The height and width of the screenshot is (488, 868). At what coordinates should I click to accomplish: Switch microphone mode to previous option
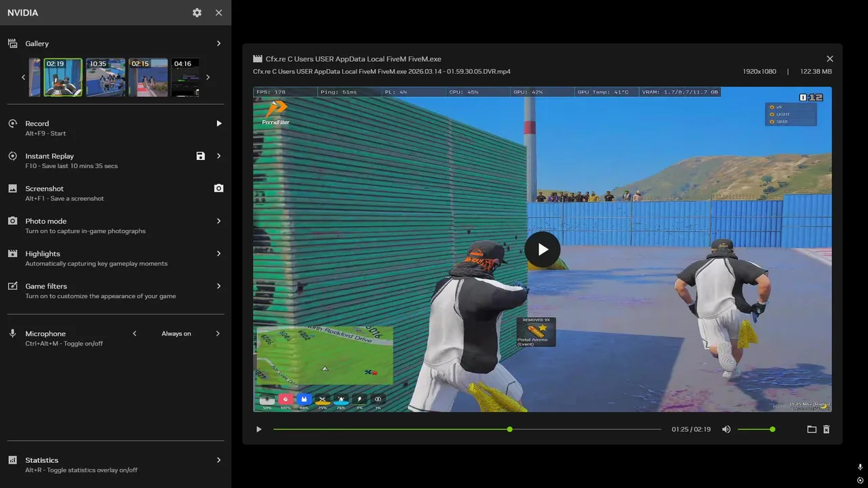(134, 333)
